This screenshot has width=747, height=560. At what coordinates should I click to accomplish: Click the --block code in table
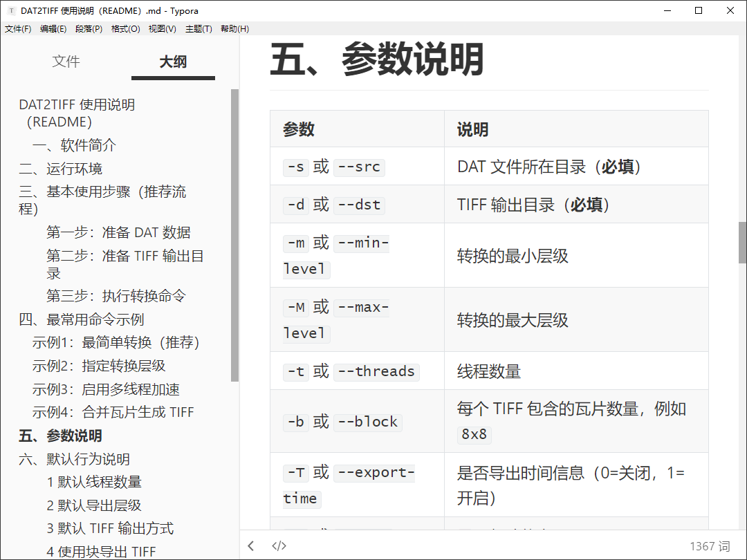point(368,422)
